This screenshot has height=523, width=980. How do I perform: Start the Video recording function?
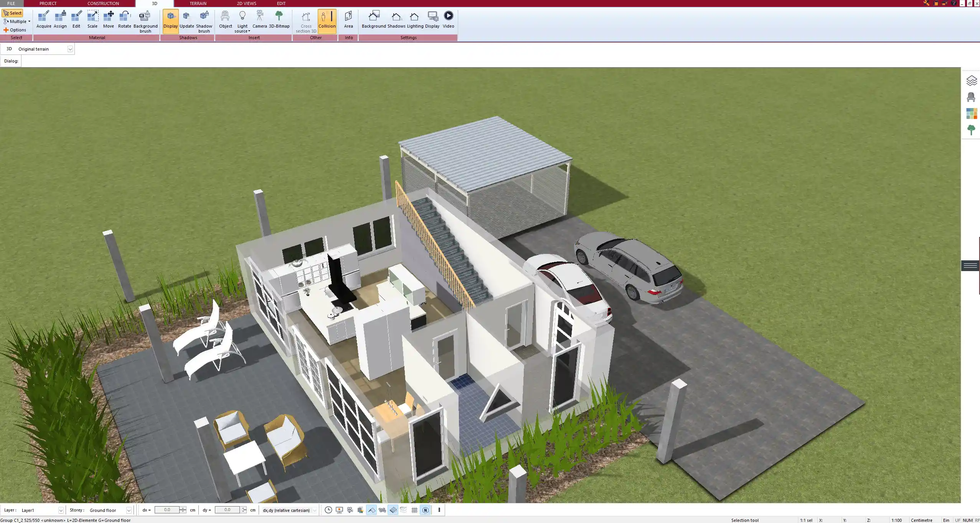click(x=448, y=19)
